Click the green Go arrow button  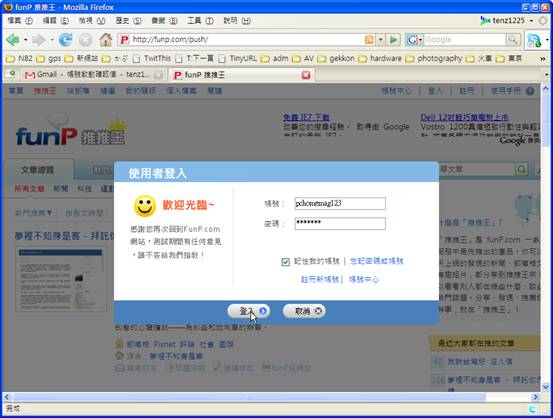(394, 40)
